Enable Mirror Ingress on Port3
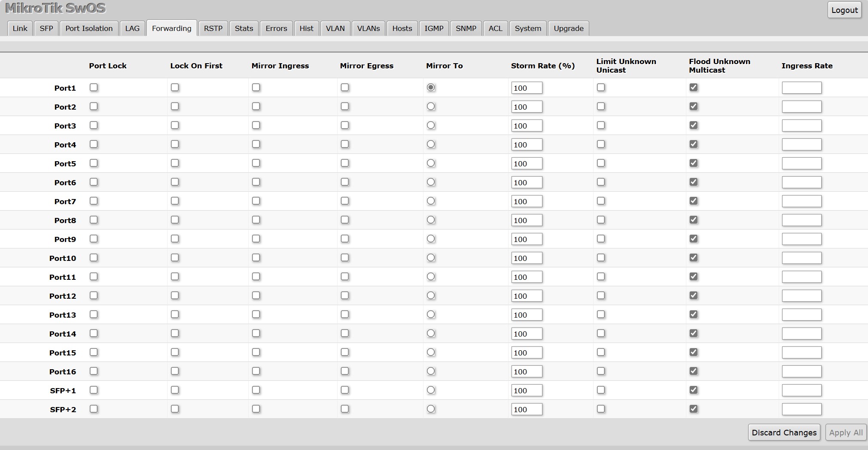The height and width of the screenshot is (450, 868). coord(256,126)
